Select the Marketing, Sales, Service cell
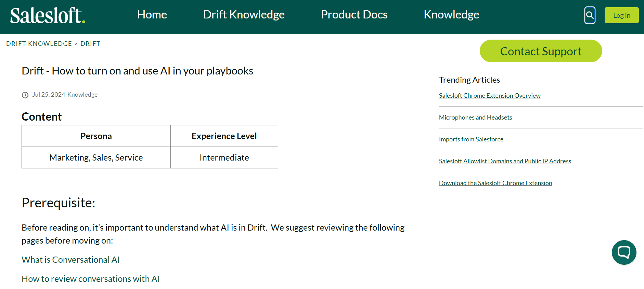Image resolution: width=644 pixels, height=289 pixels. [x=96, y=157]
